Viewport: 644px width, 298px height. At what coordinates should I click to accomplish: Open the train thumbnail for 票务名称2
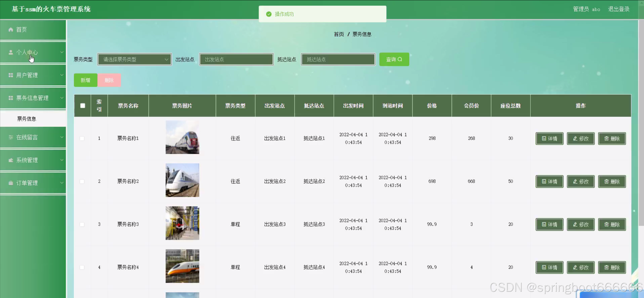(x=182, y=180)
